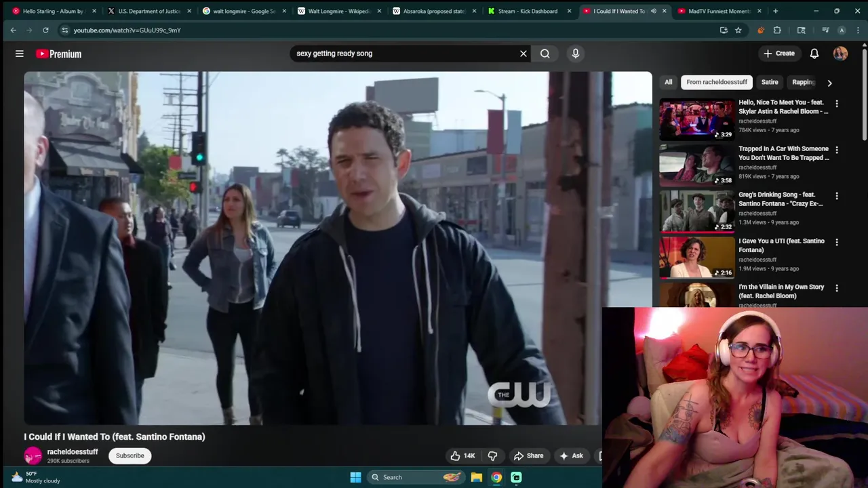Open the racheldoesstuff channel avatar
868x488 pixels.
pyautogui.click(x=33, y=456)
